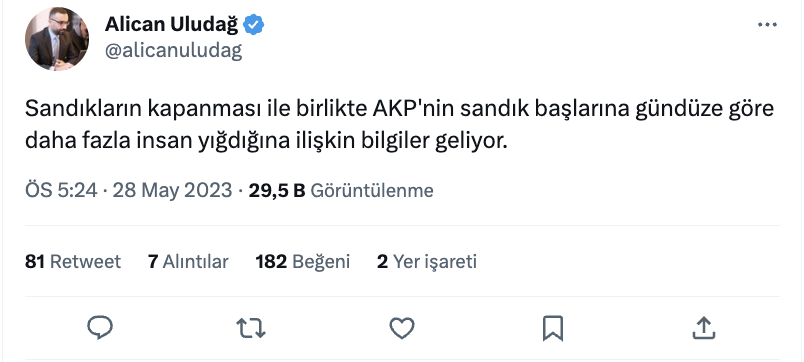Show the 7 Alıntılar quotes
The height and width of the screenshot is (362, 804).
188,262
